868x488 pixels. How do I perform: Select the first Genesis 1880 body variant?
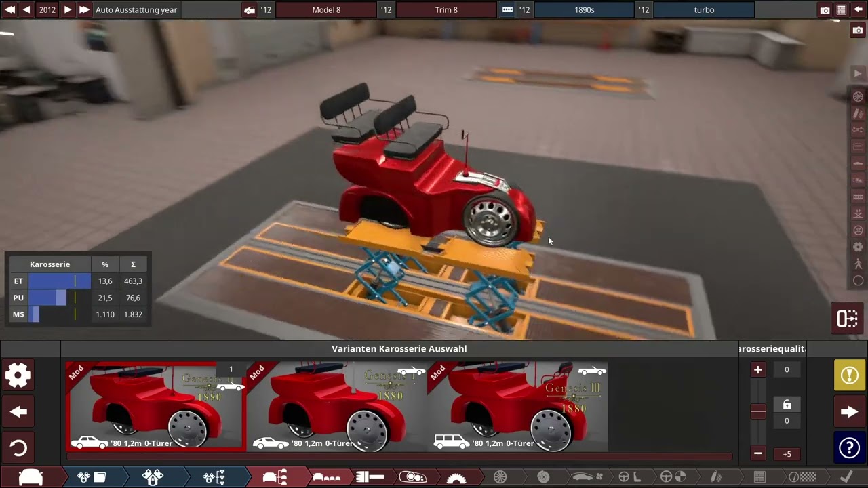[x=156, y=407]
